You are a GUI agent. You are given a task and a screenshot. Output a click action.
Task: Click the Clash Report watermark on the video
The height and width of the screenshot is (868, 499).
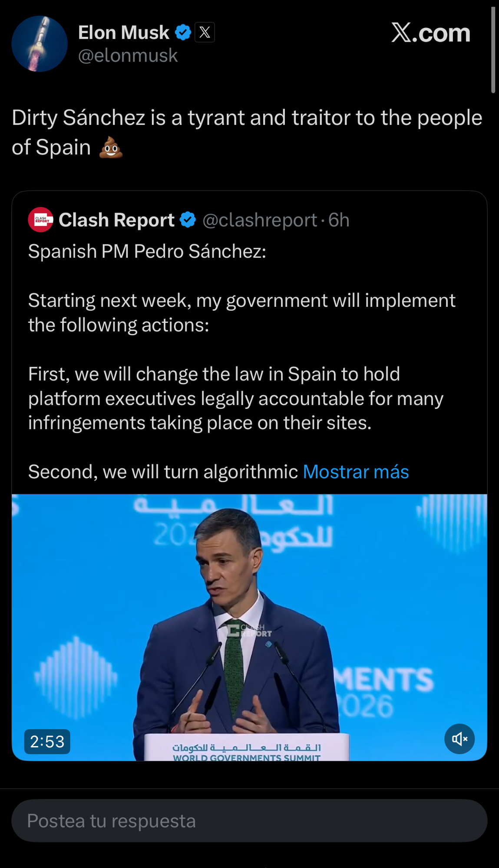tap(250, 630)
